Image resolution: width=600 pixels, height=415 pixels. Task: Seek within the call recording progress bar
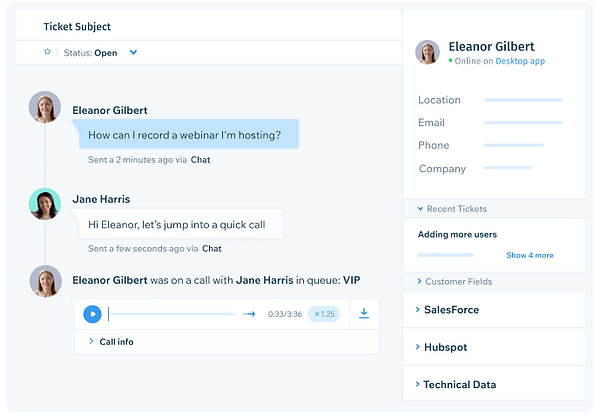click(172, 314)
